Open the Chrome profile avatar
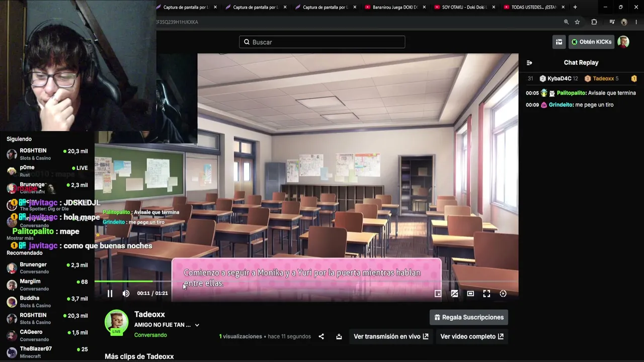Viewport: 644px width, 362px height. [x=624, y=22]
